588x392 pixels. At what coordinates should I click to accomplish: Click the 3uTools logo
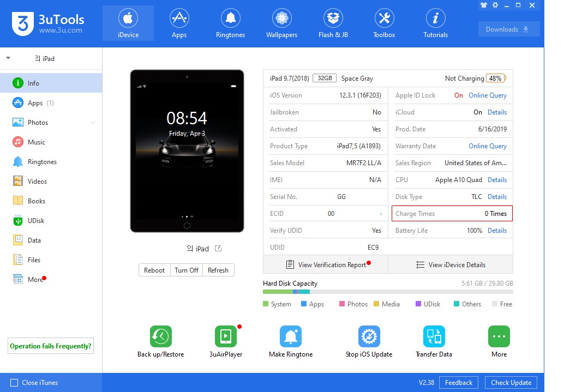coord(49,23)
